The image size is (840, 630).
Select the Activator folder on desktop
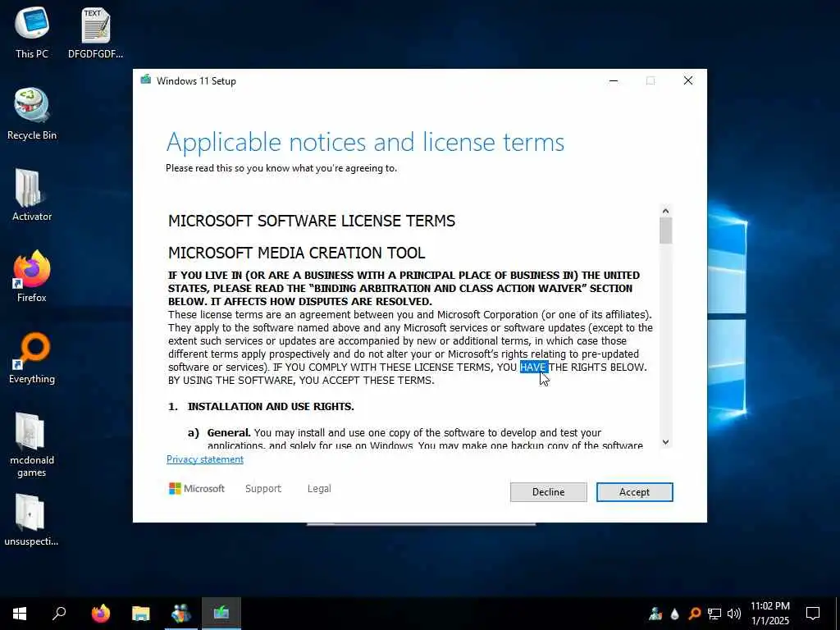[x=32, y=195]
